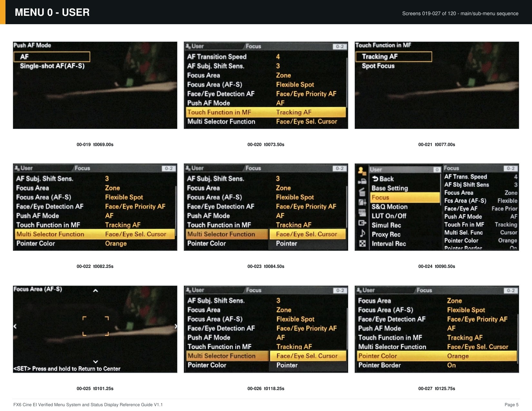Click the User icon in header of screen 00-022
This screenshot has width=532, height=411.
pyautogui.click(x=17, y=168)
